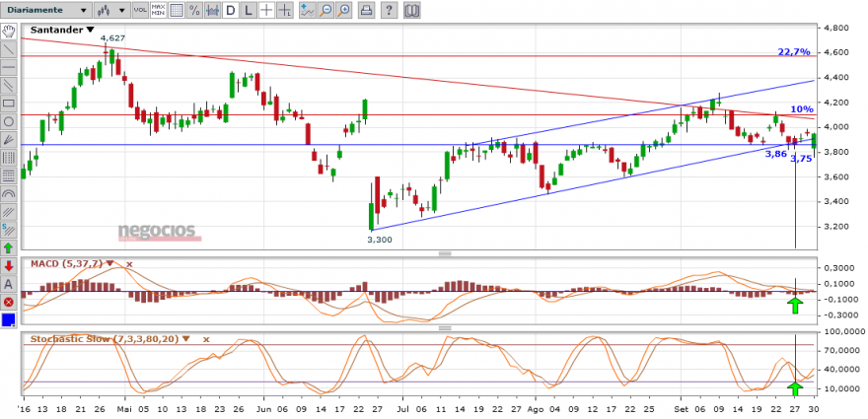868x419 pixels.
Task: Zoom out of the chart
Action: pos(326,10)
